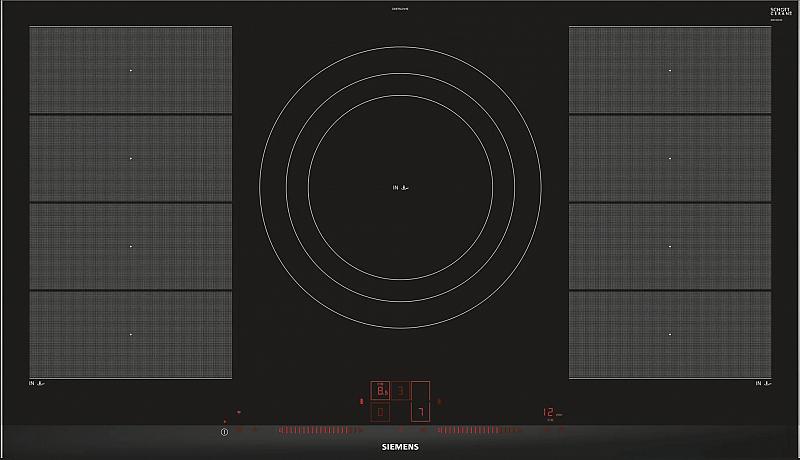Image resolution: width=800 pixels, height=460 pixels.
Task: Select the bottom-right cooking zone display showing 7
Action: click(x=420, y=412)
